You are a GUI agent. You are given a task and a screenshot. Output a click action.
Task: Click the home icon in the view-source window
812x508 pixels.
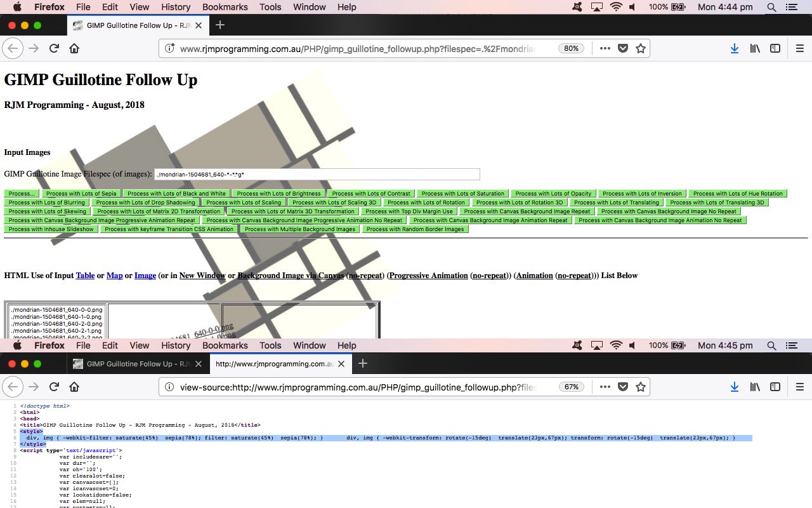click(74, 387)
